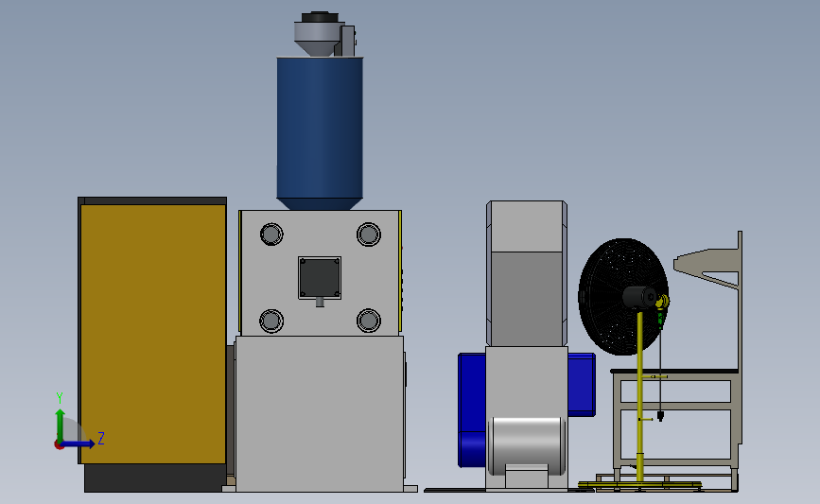The height and width of the screenshot is (504, 820).
Task: Select the black plinth under the yellow cabinet
Action: click(155, 478)
